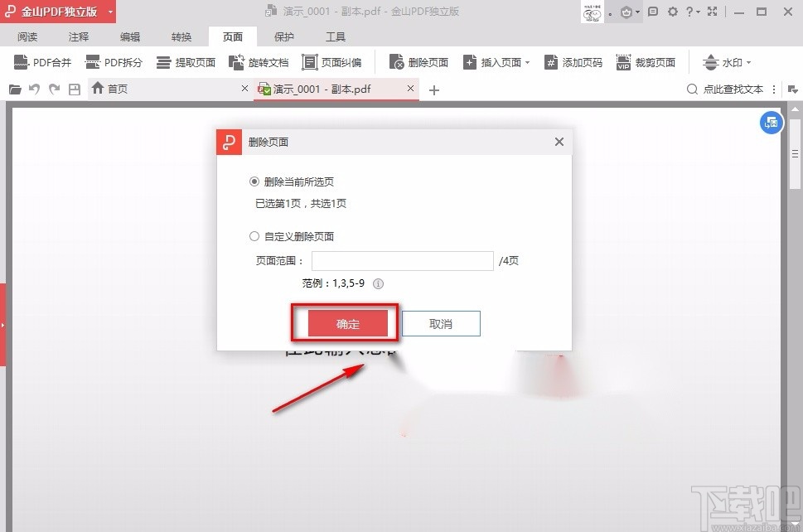Screen dimensions: 803x532
Task: Select the 删除当前所选页 radio option
Action: point(254,181)
